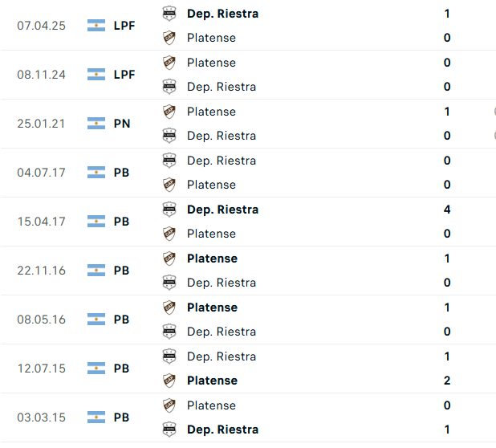Click Argentina flag beside 25.01.21 PN
The height and width of the screenshot is (448, 496).
tap(96, 124)
